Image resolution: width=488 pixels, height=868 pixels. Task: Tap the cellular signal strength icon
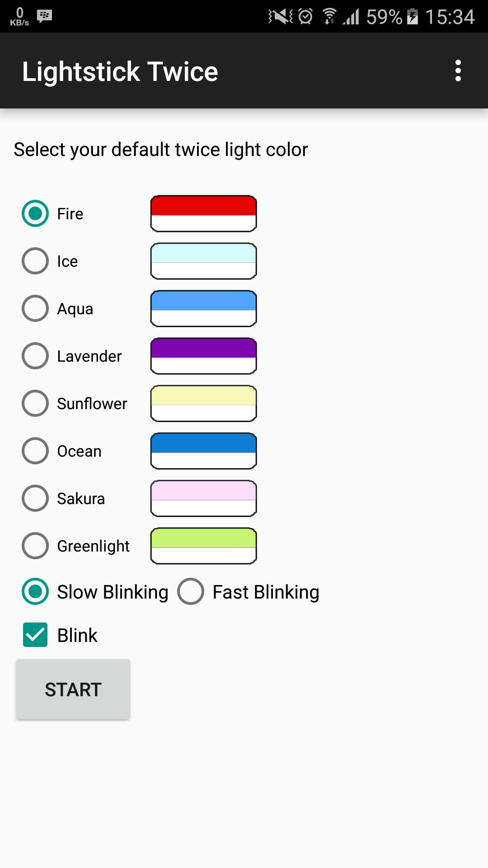(x=351, y=17)
